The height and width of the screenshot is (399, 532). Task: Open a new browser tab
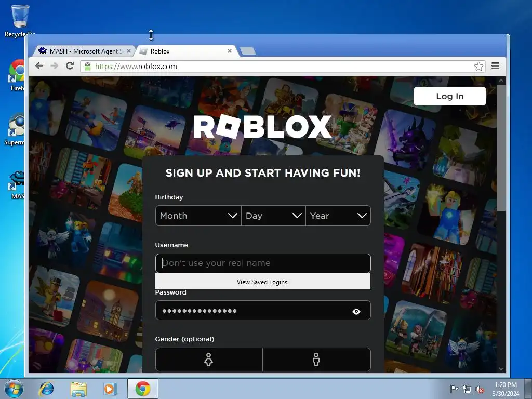248,51
